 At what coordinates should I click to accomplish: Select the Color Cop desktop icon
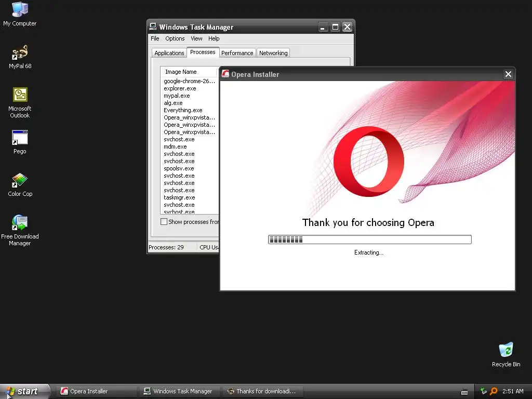coord(20,185)
